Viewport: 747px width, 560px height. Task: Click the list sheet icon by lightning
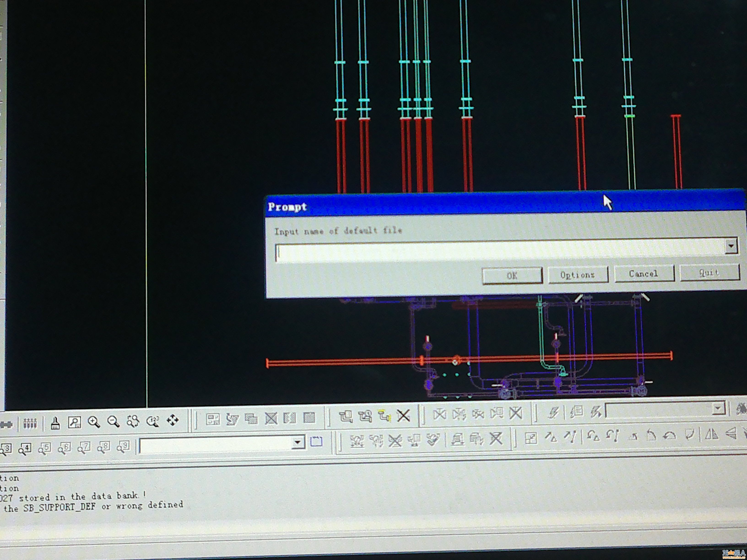coord(576,412)
